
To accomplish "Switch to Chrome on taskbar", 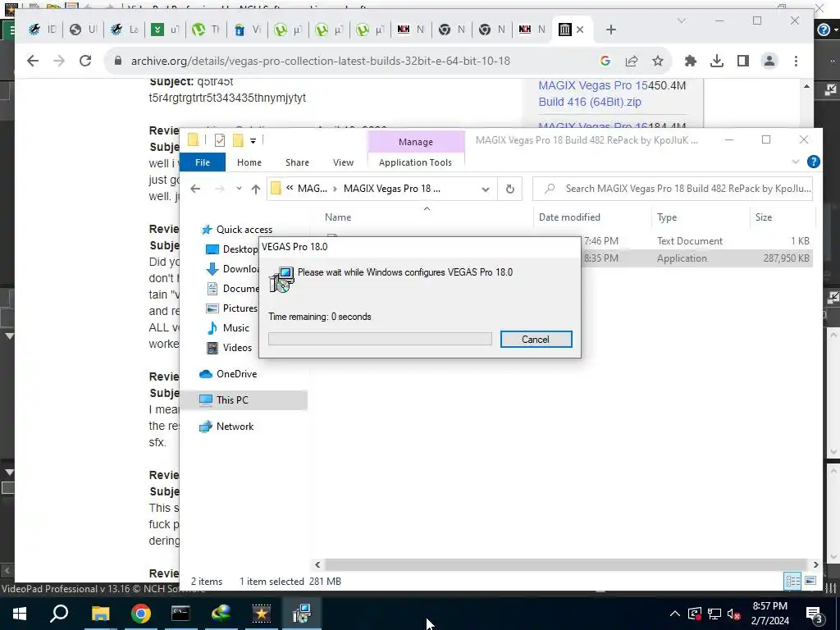I will pos(141,614).
